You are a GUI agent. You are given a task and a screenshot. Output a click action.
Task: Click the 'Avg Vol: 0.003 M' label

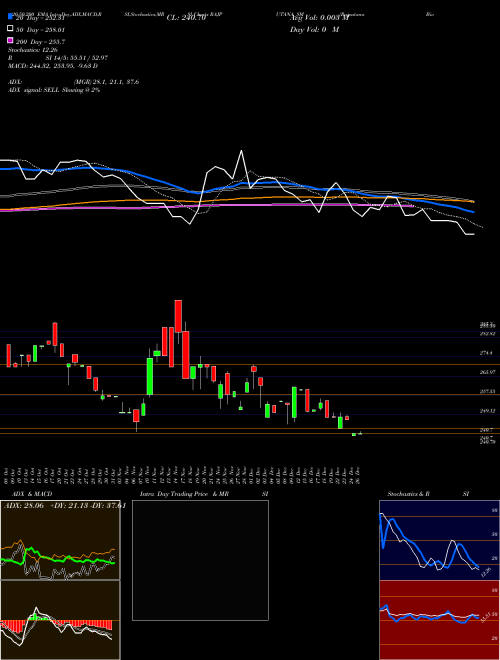point(320,18)
